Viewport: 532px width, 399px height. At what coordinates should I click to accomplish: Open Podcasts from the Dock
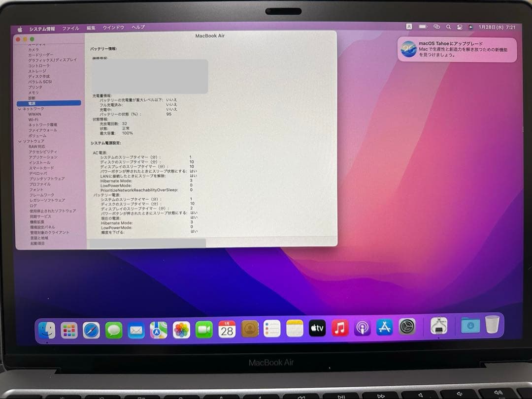click(x=363, y=328)
